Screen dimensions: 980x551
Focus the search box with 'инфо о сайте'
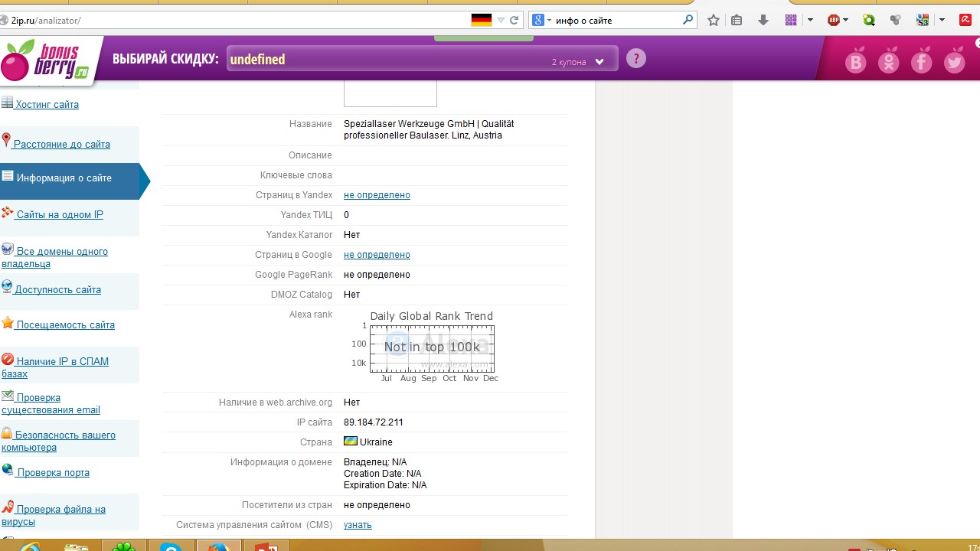pyautogui.click(x=616, y=21)
